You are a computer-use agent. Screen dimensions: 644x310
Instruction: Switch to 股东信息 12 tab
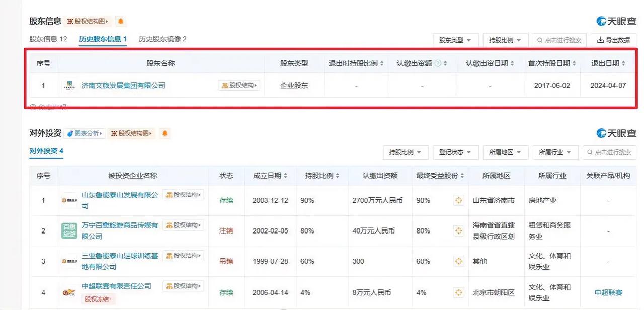coord(48,39)
